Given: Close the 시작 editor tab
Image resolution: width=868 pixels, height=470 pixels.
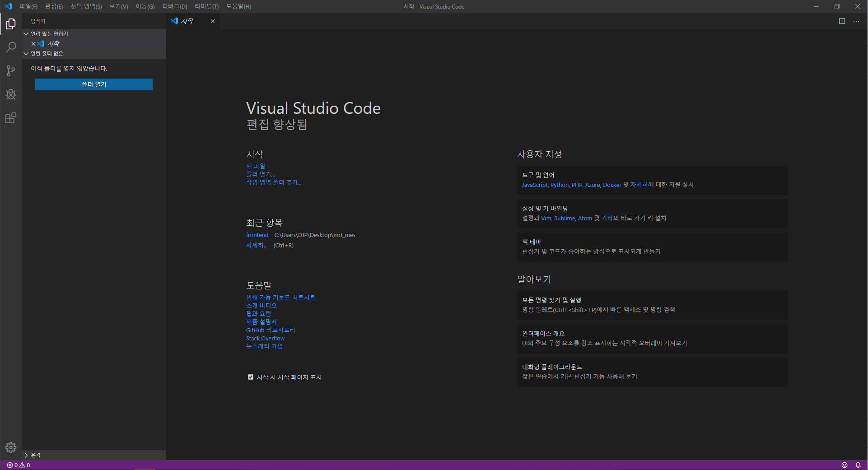Looking at the screenshot, I should [x=213, y=21].
